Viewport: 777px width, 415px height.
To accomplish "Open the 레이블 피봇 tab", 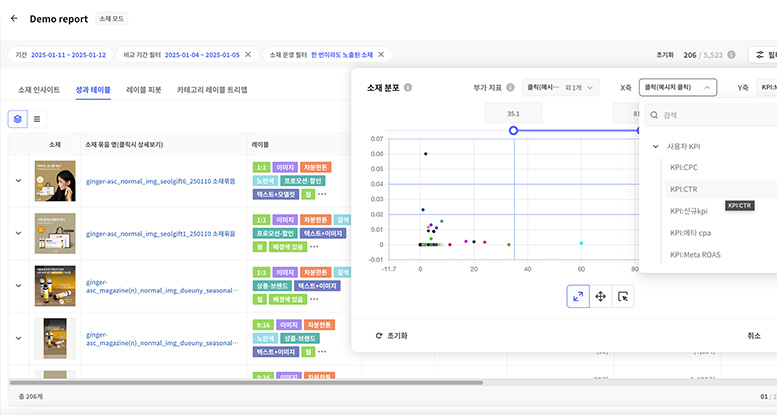I will (145, 90).
